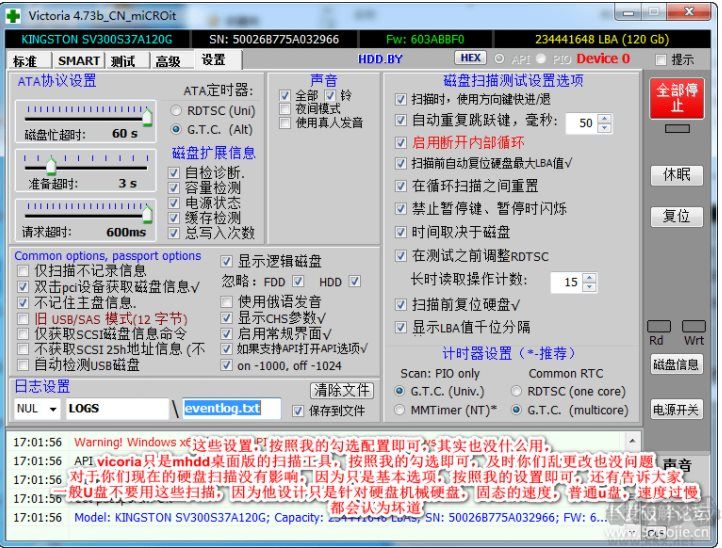Open the SMART tab
The height and width of the screenshot is (548, 722).
click(79, 61)
